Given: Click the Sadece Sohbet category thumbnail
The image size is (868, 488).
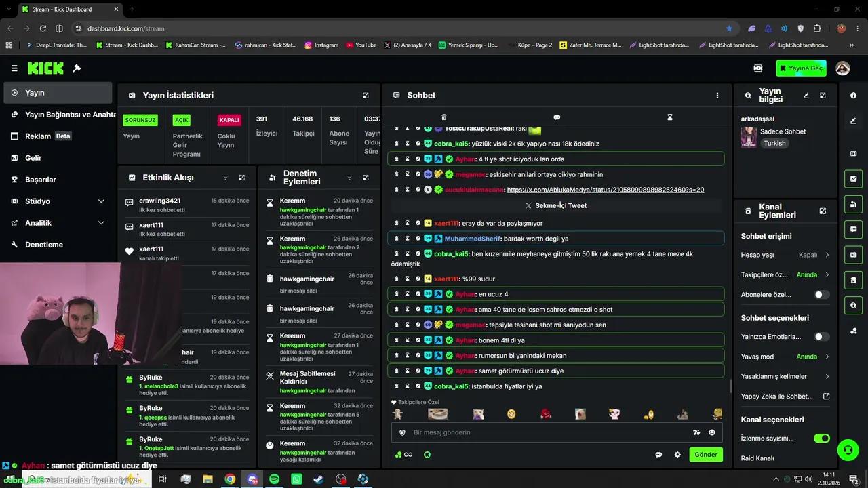Looking at the screenshot, I should (x=749, y=137).
